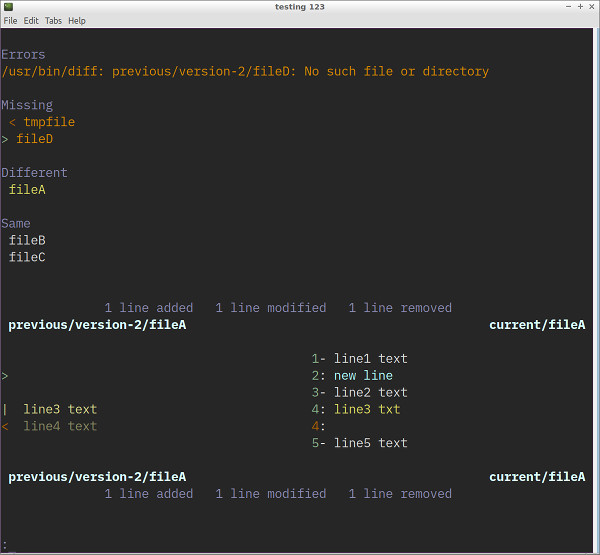Click the vertical scrollbar of the terminal
This screenshot has width=600, height=555.
tap(596, 290)
